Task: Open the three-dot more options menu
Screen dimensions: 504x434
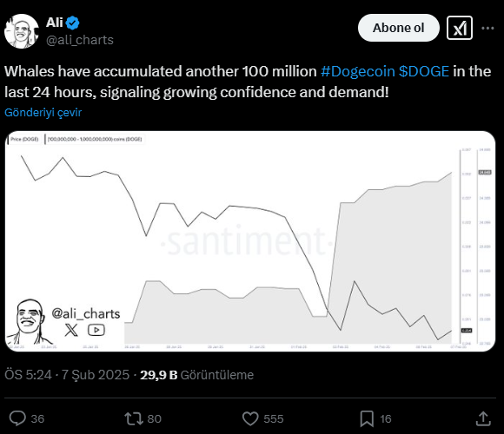Action: coord(487,29)
